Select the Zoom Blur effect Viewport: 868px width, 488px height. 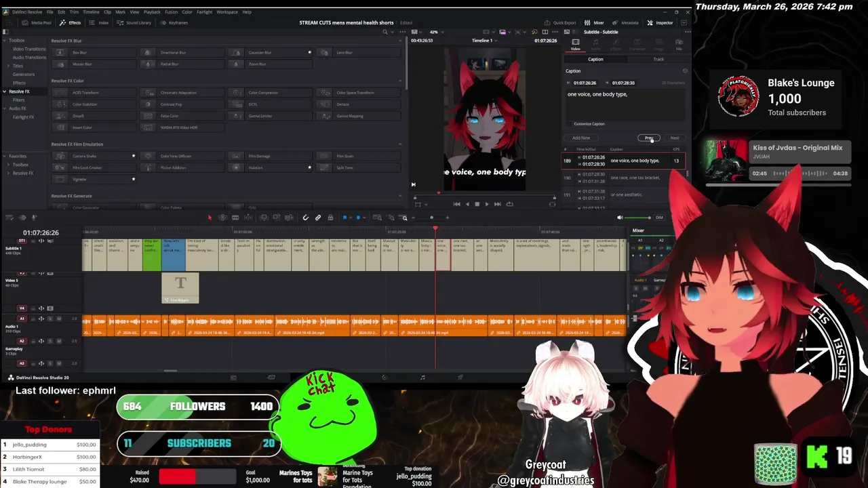pyautogui.click(x=269, y=64)
